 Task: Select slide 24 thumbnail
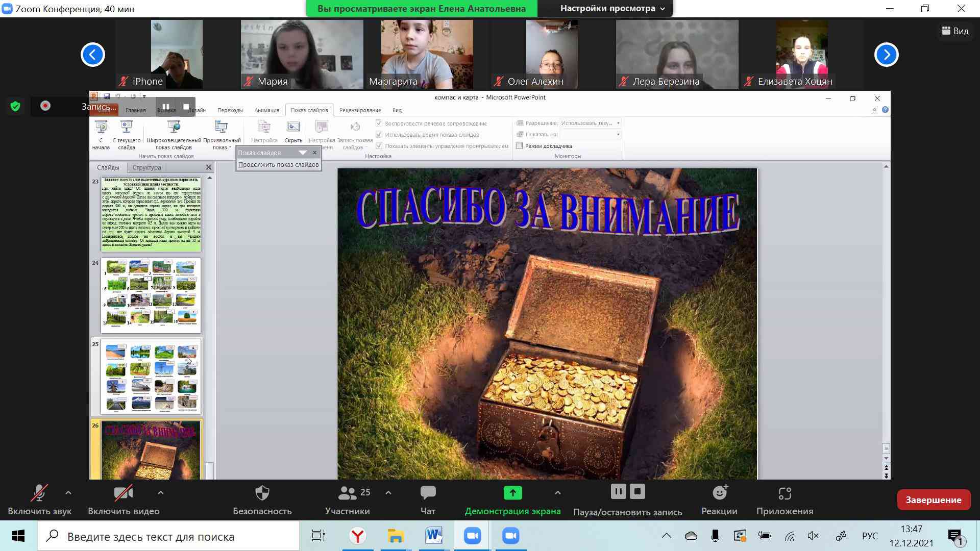tap(151, 295)
